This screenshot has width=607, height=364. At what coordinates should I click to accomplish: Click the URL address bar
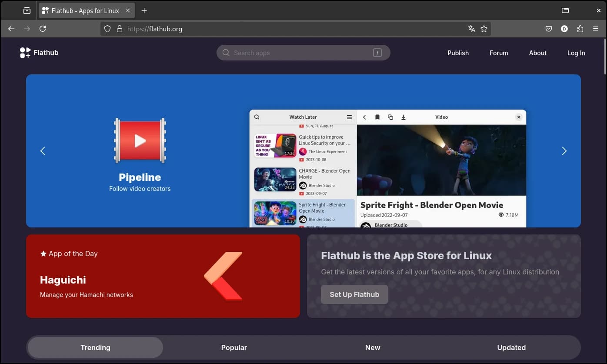296,29
